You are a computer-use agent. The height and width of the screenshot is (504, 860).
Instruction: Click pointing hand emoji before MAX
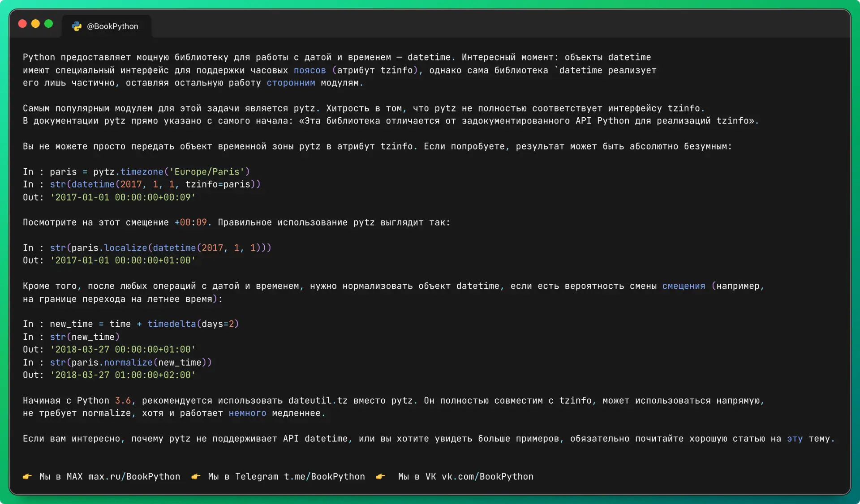27,477
